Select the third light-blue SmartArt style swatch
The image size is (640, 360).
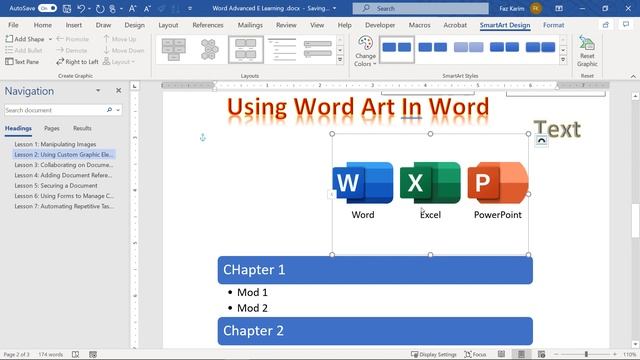tap(469, 48)
